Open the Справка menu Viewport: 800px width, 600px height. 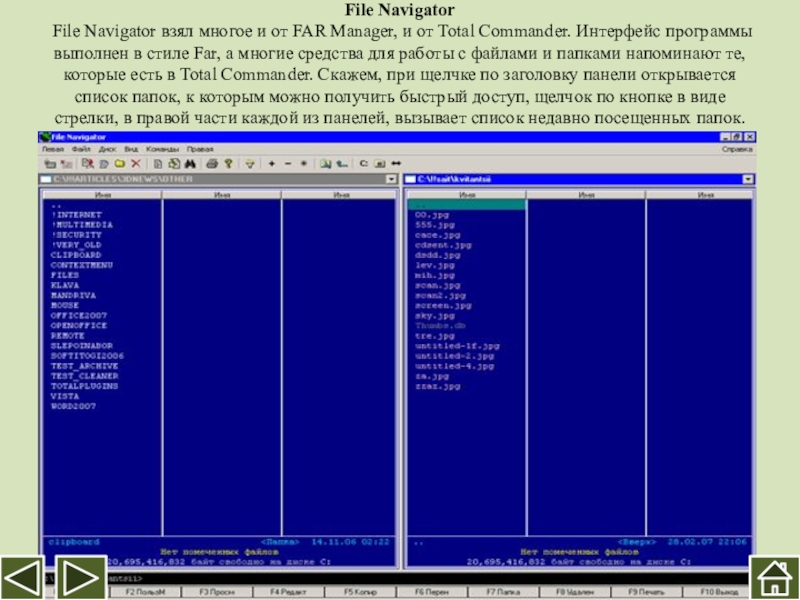click(737, 149)
